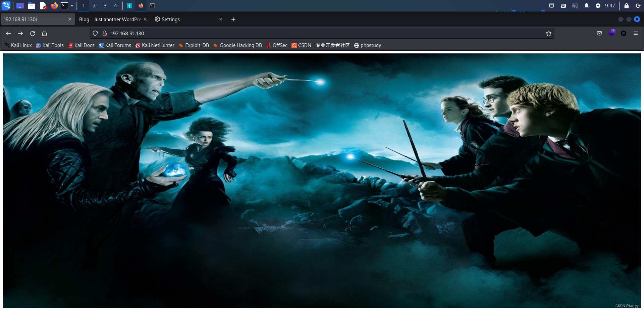Close the Firefox window
This screenshot has width=644, height=311.
click(x=637, y=19)
